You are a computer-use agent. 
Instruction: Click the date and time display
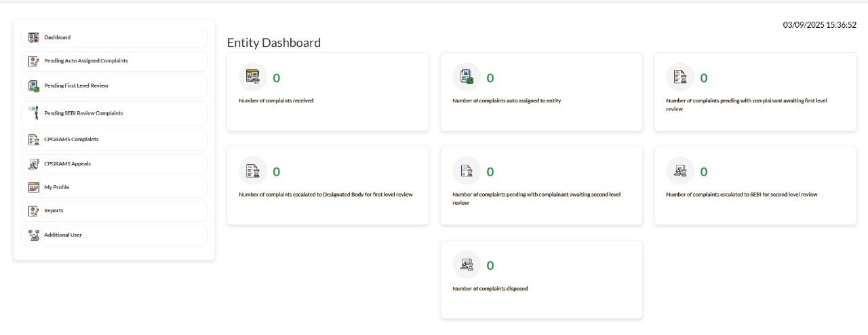(x=820, y=25)
